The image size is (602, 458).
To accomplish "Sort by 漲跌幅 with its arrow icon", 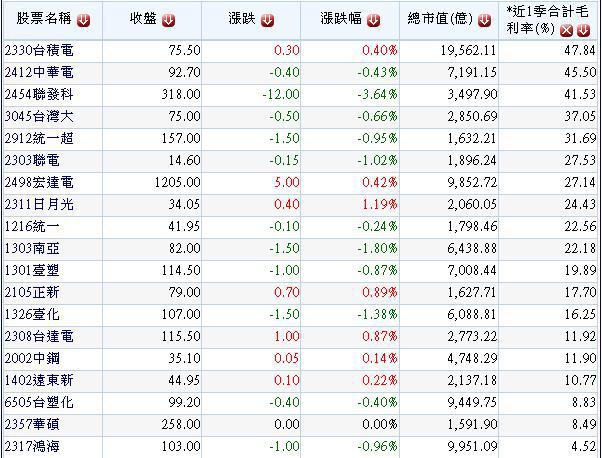I will tap(373, 20).
